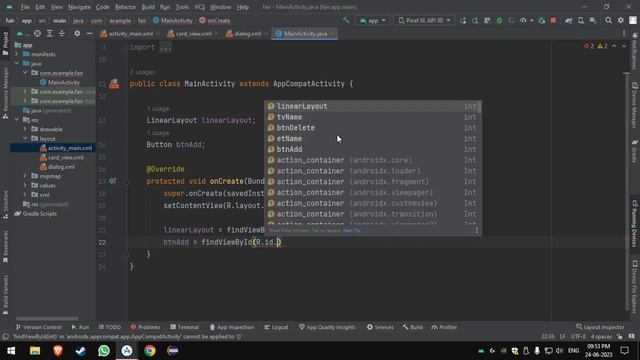Collapse the res folder
The image size is (640, 360).
click(x=17, y=120)
